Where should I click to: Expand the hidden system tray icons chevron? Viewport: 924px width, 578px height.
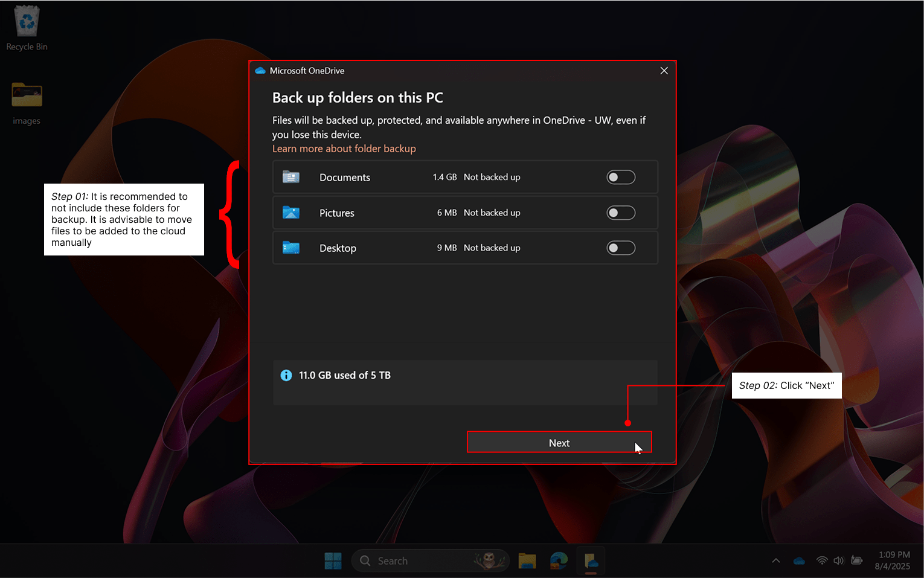click(776, 561)
